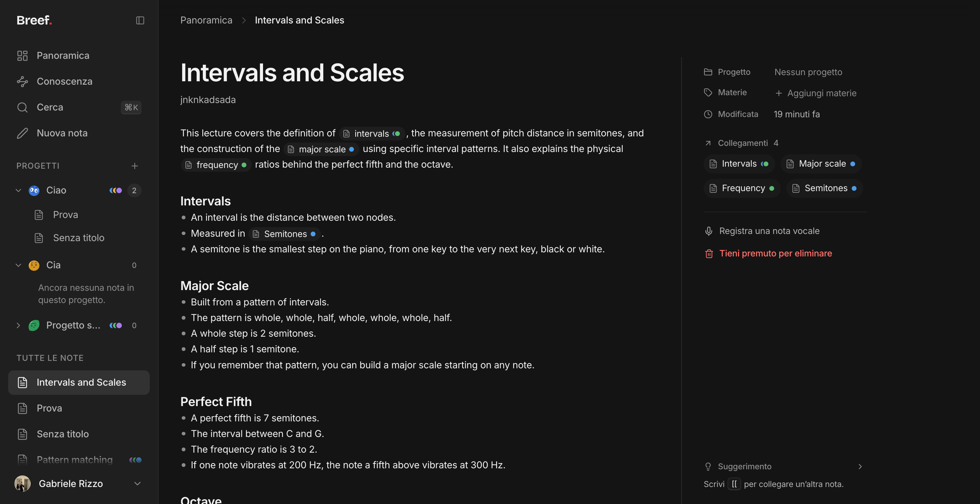Viewport: 980px width, 504px height.
Task: Click Aggiungi materie to add subjects
Action: 816,93
